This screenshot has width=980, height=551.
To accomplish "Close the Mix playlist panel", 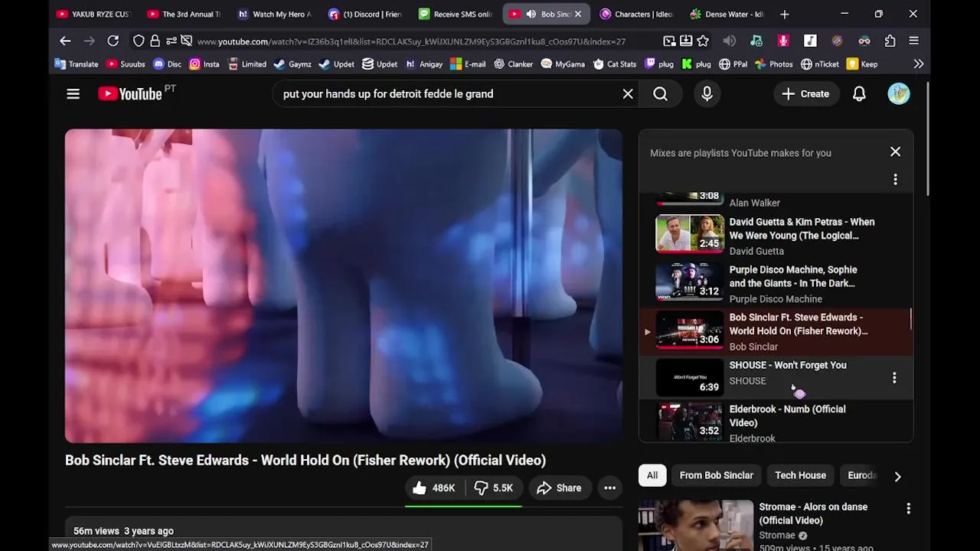I will (895, 152).
